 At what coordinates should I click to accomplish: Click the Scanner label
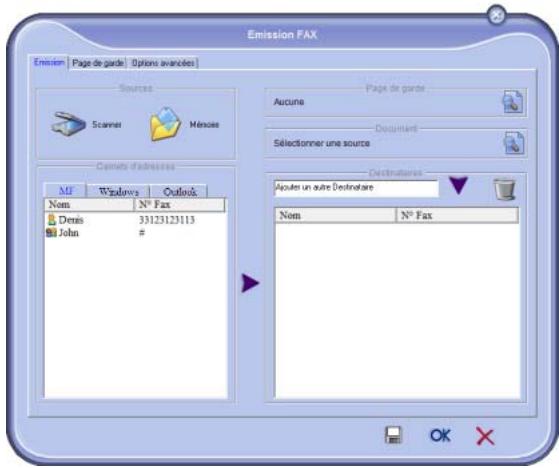point(107,124)
